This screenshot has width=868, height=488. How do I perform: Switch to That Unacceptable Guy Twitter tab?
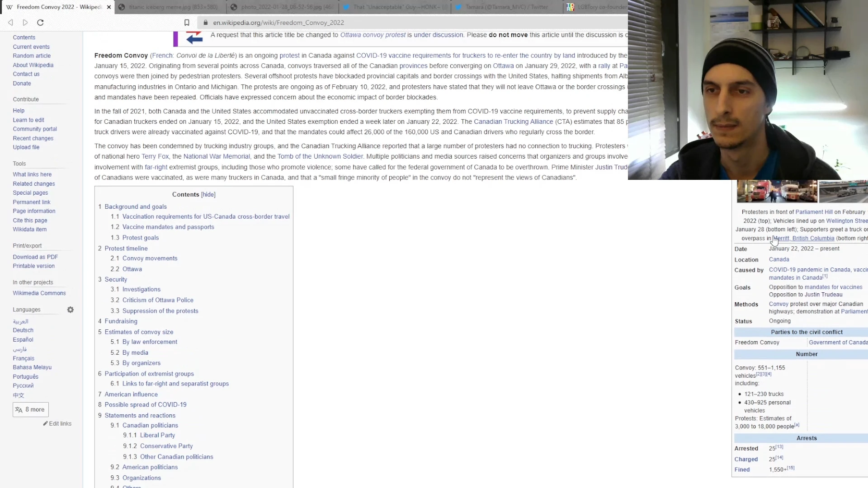tap(394, 7)
